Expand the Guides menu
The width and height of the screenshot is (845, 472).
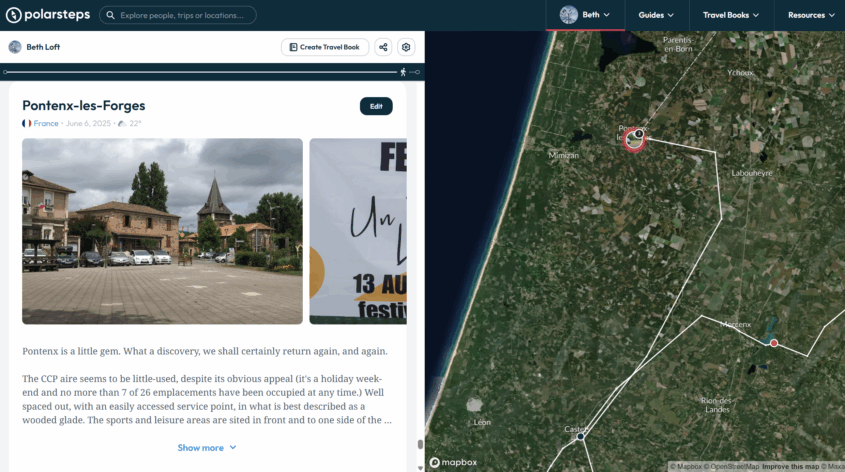pyautogui.click(x=656, y=15)
